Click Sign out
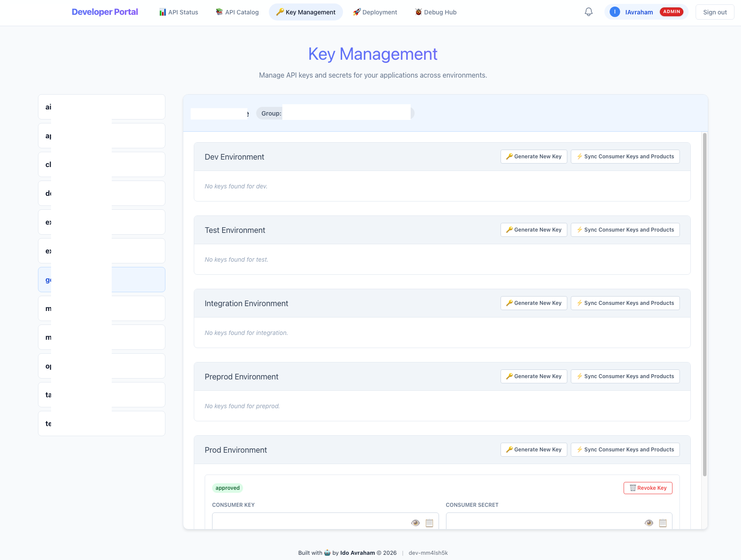The height and width of the screenshot is (560, 741). point(714,12)
